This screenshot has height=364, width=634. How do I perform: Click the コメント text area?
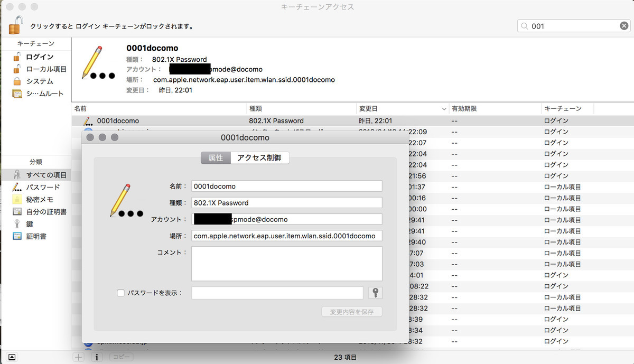tap(287, 264)
